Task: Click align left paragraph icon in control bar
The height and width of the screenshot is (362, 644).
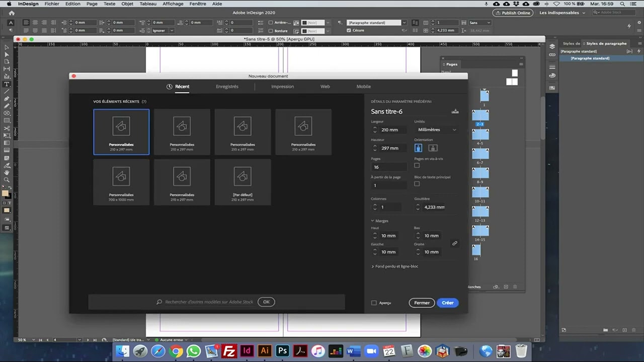Action: pos(27,23)
